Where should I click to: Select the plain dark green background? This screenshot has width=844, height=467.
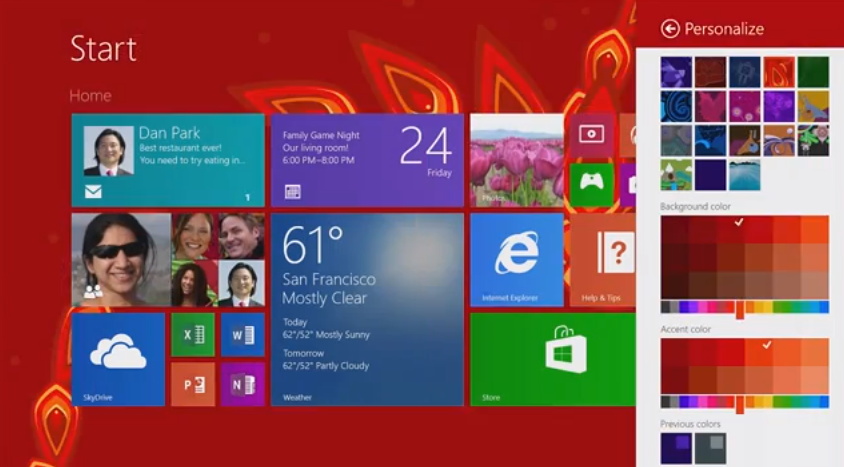coord(813,72)
